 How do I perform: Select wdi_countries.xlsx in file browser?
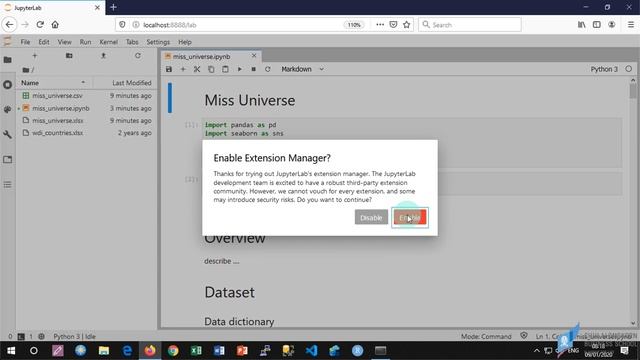(x=86, y=133)
